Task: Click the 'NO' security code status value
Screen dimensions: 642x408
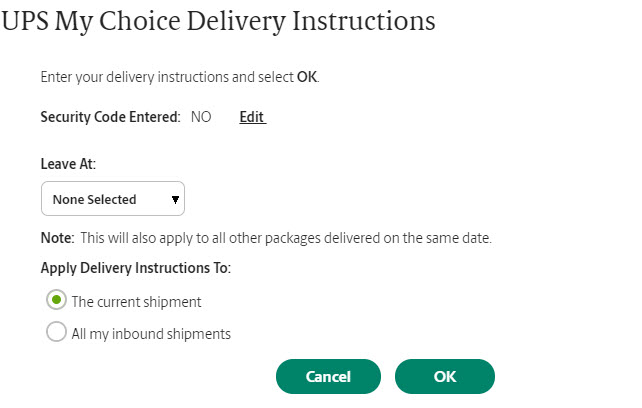Action: coord(201,117)
